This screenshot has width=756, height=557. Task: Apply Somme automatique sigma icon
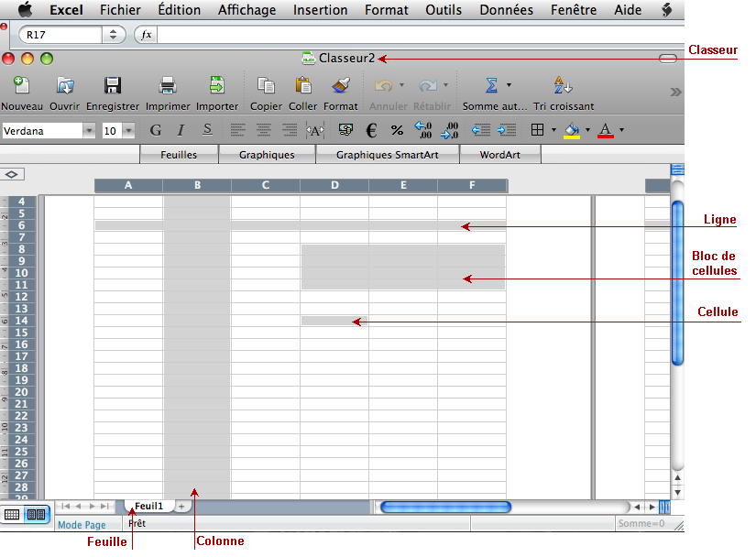[491, 86]
